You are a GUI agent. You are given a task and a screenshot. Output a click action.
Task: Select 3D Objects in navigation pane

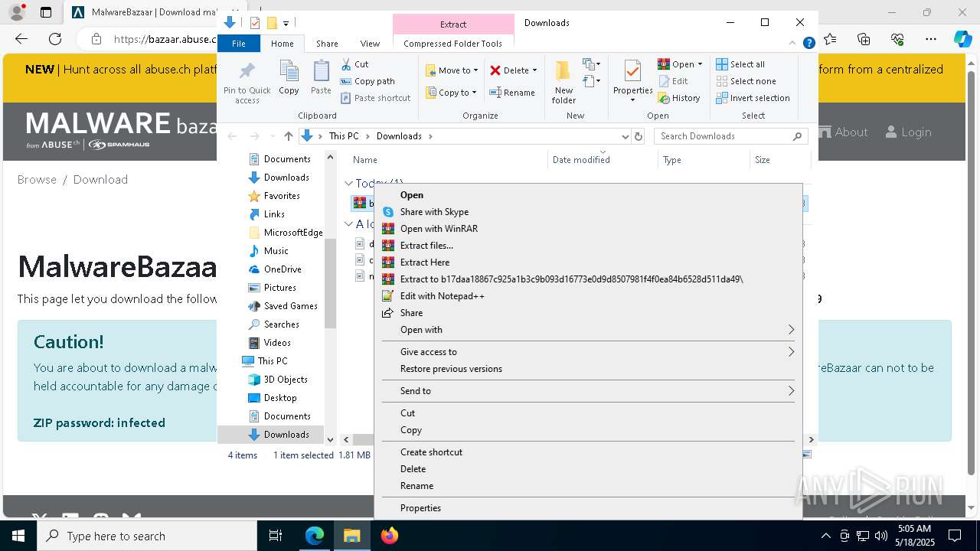click(286, 380)
